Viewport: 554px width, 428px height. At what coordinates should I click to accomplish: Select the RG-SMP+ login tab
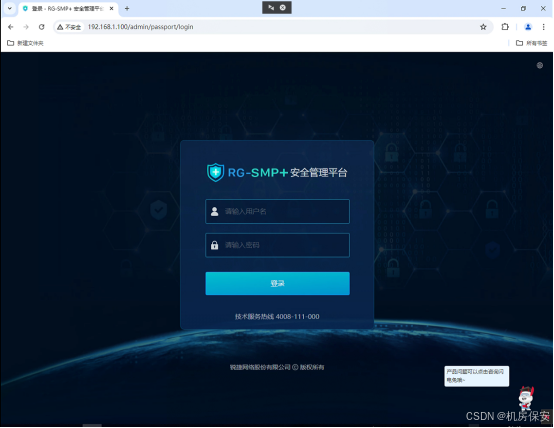(67, 8)
